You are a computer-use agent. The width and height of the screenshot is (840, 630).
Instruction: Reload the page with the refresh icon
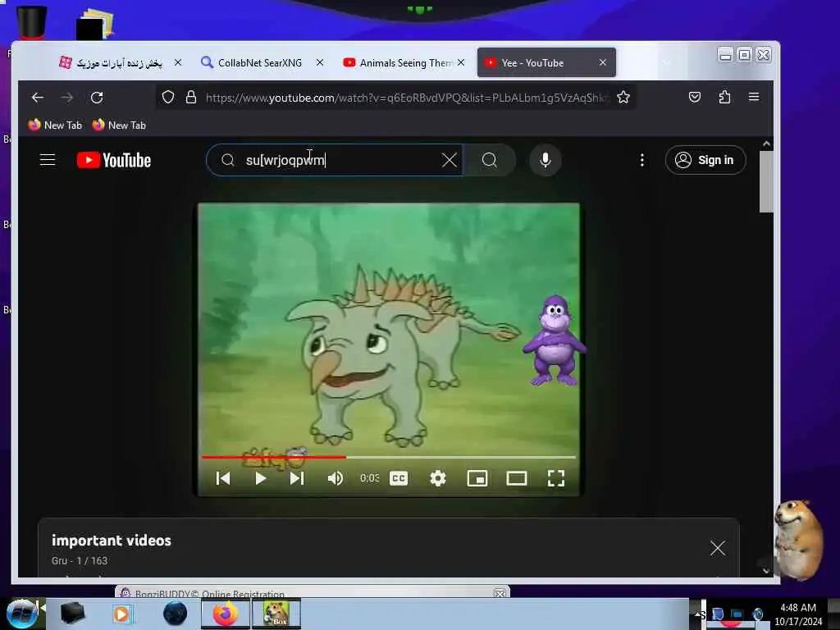click(x=97, y=98)
